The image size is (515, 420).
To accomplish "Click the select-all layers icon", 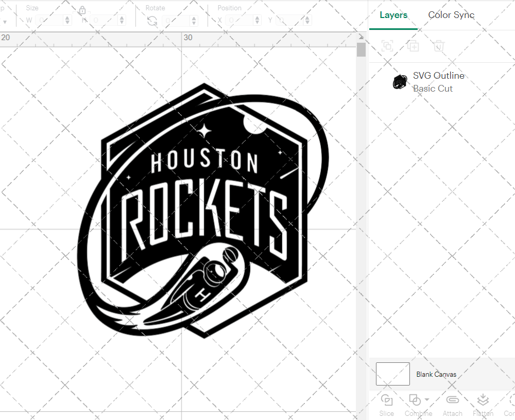I will (x=387, y=46).
